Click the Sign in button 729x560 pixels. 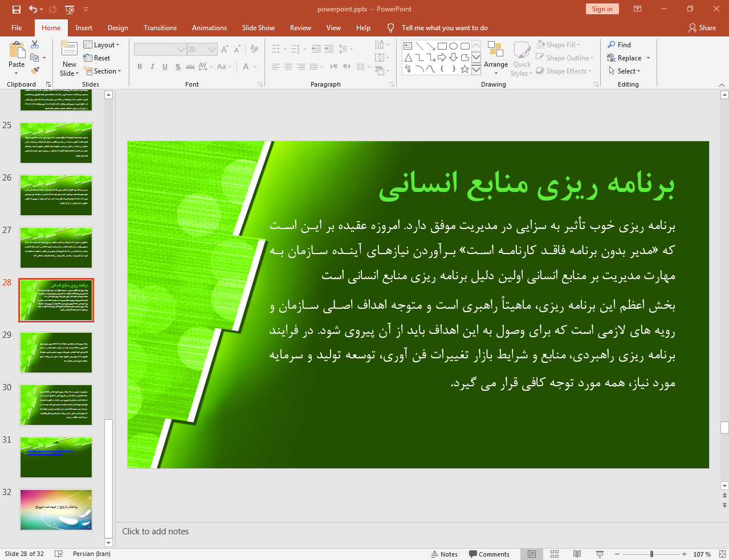tap(602, 9)
